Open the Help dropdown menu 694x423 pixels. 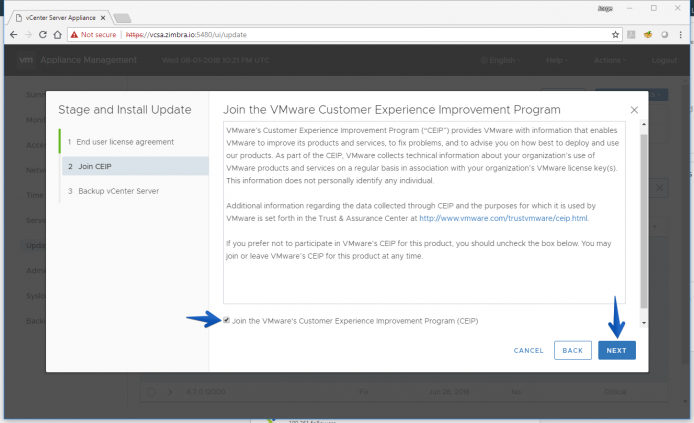click(557, 60)
